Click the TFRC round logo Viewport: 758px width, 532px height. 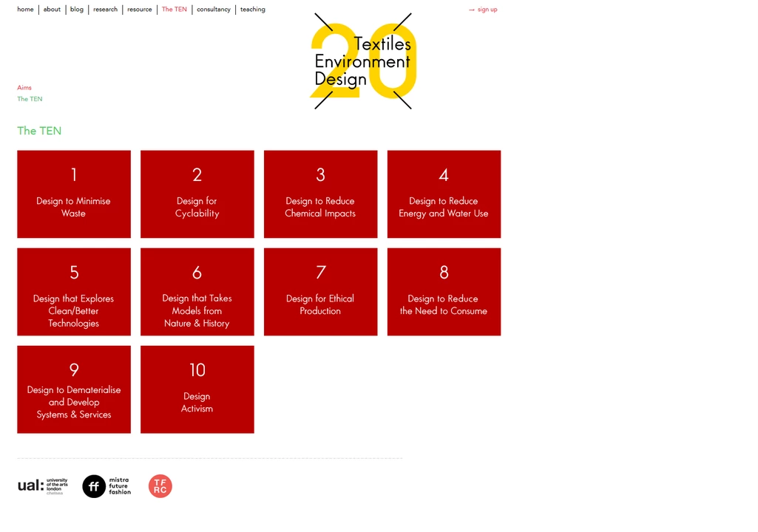pyautogui.click(x=160, y=485)
